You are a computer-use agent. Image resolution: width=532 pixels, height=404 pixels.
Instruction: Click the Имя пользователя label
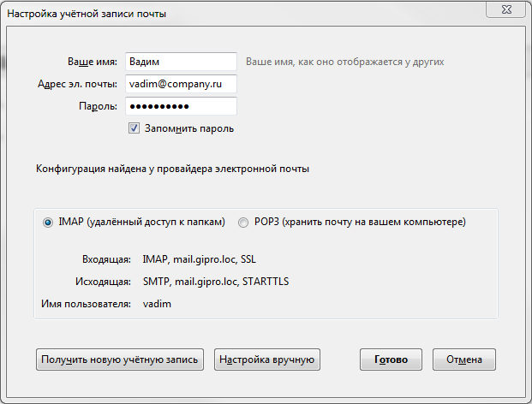pos(87,304)
